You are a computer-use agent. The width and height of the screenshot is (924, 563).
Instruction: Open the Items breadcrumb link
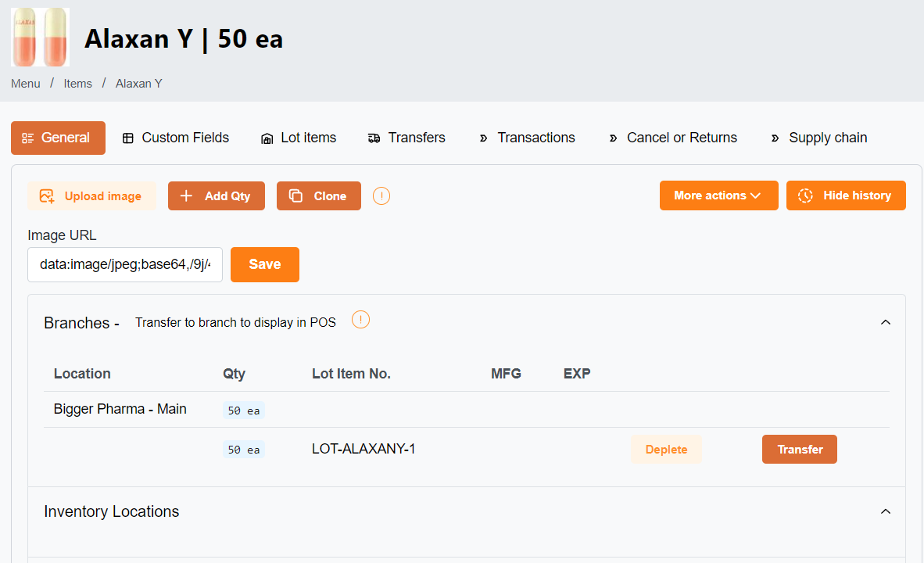click(78, 84)
